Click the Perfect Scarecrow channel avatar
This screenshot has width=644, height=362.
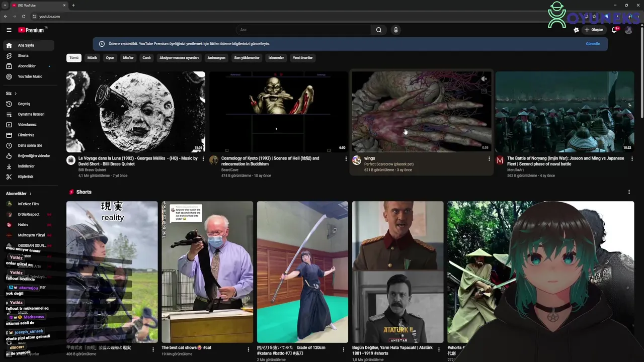(357, 160)
